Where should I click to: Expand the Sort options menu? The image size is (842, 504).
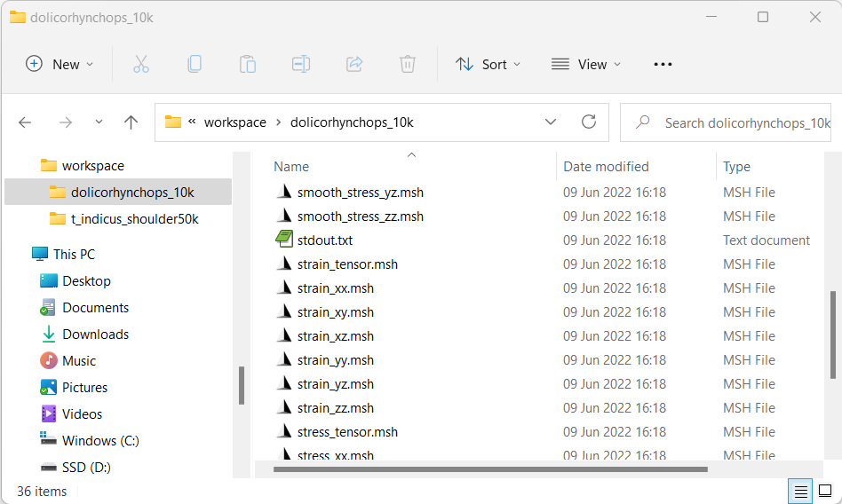point(488,64)
